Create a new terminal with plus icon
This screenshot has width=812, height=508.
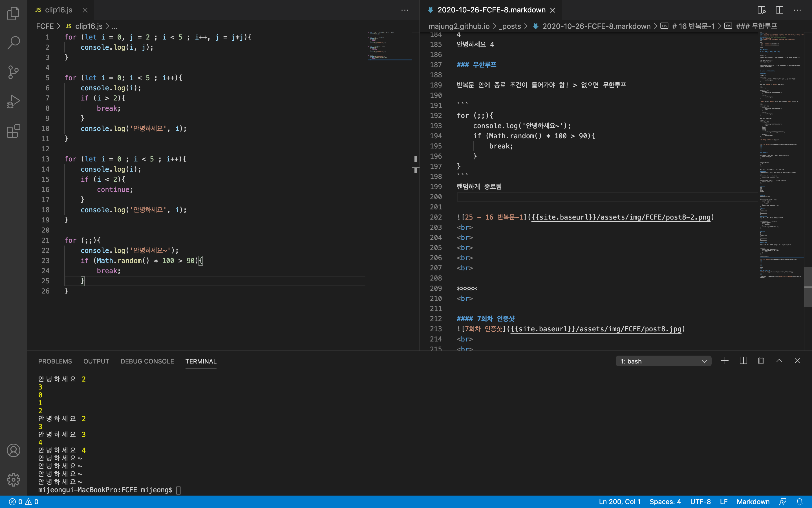pos(725,361)
